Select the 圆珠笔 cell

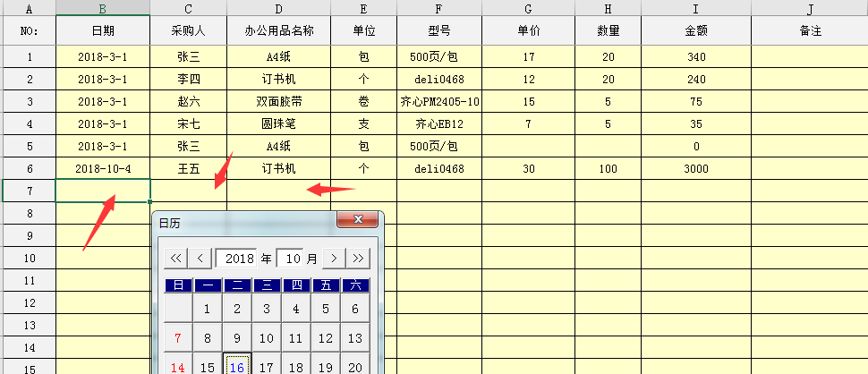click(x=279, y=124)
